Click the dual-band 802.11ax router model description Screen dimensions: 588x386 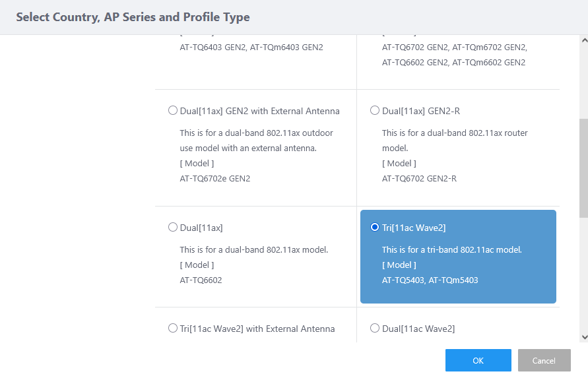[x=455, y=140]
